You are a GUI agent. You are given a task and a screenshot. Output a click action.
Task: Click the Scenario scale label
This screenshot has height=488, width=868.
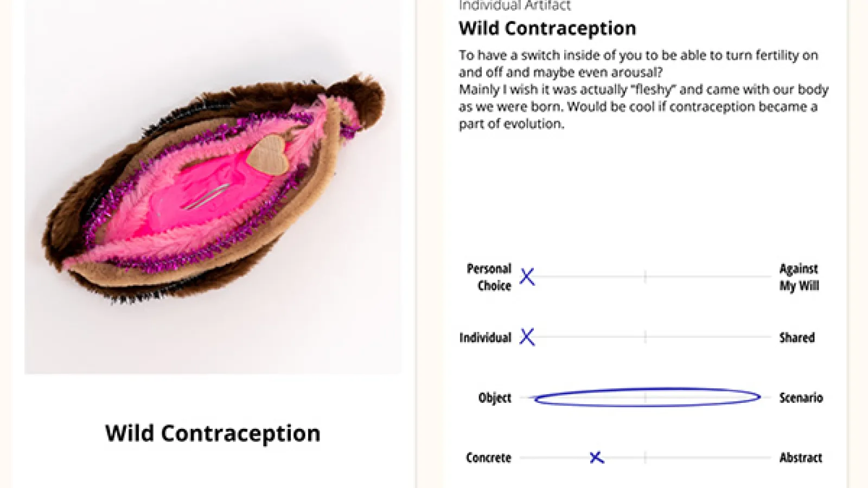click(801, 398)
